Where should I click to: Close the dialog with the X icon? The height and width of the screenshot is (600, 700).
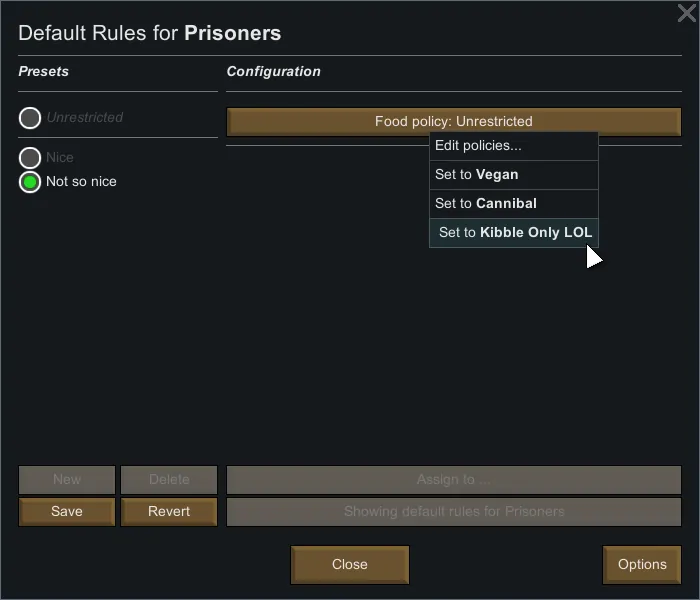[x=686, y=13]
